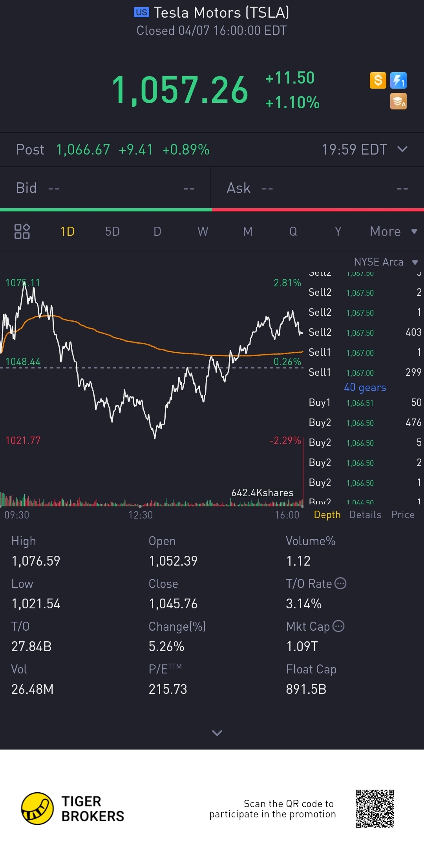Tap the US market flag badge
Image resolution: width=424 pixels, height=868 pixels.
(141, 13)
